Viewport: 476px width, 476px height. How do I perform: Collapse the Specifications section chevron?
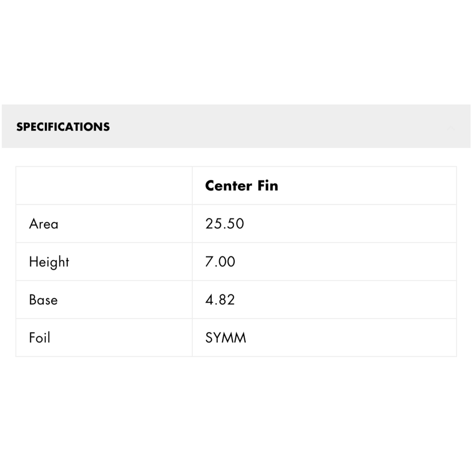click(451, 128)
